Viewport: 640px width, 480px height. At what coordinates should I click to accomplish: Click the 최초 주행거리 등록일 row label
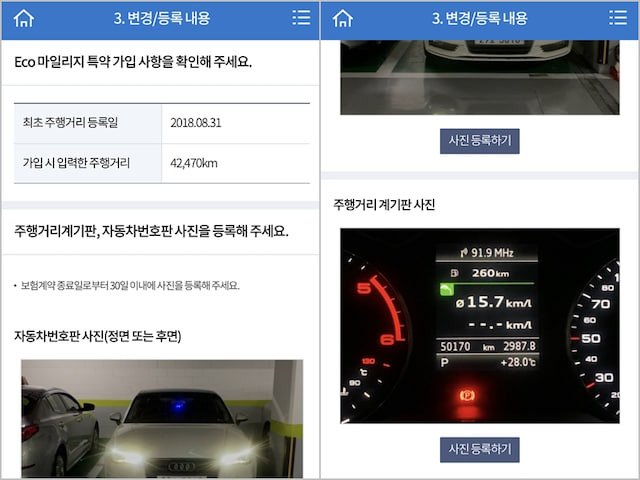pos(70,122)
